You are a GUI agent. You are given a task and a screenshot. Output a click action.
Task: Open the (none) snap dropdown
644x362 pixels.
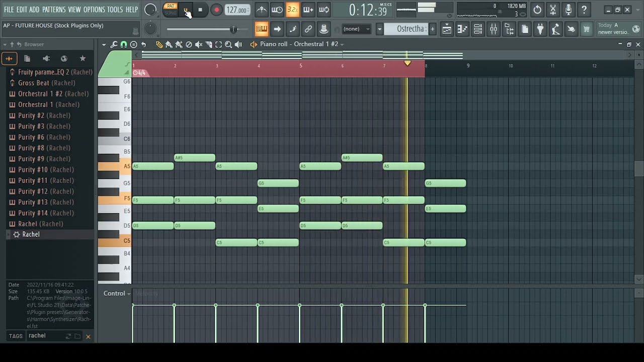pos(357,29)
